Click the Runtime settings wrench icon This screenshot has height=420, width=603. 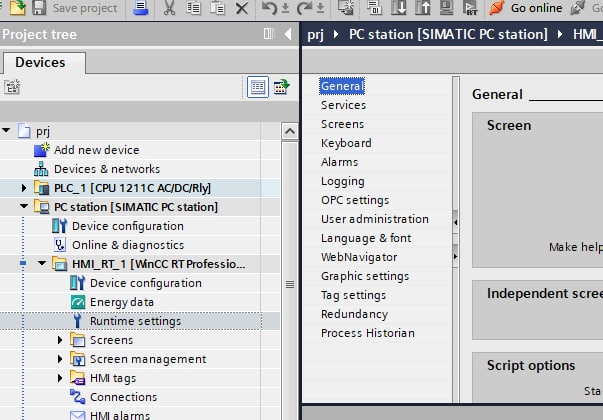(x=78, y=321)
